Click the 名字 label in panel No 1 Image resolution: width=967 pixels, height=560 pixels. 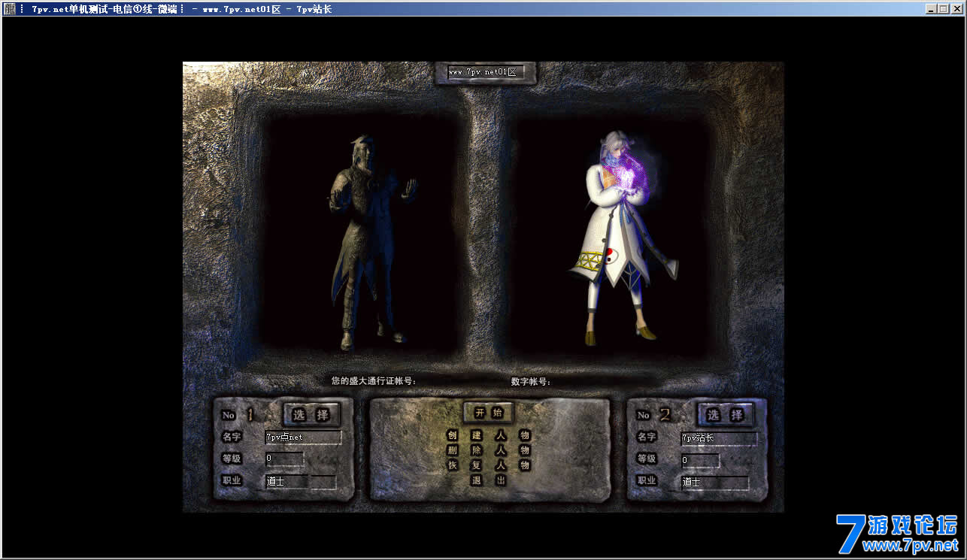point(232,437)
